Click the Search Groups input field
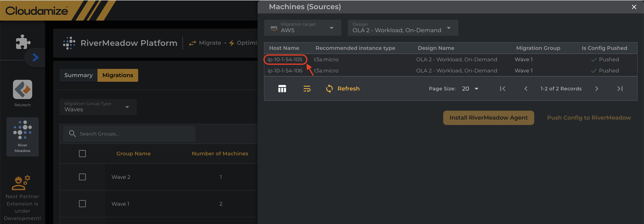Image resolution: width=644 pixels, height=224 pixels. tap(129, 134)
